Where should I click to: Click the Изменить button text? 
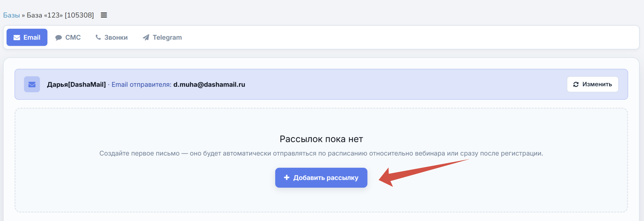point(597,84)
